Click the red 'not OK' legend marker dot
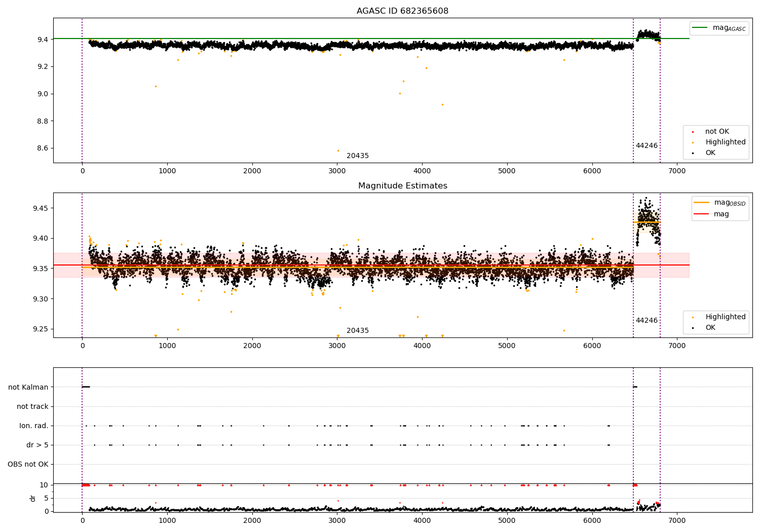760x532 pixels. (693, 132)
